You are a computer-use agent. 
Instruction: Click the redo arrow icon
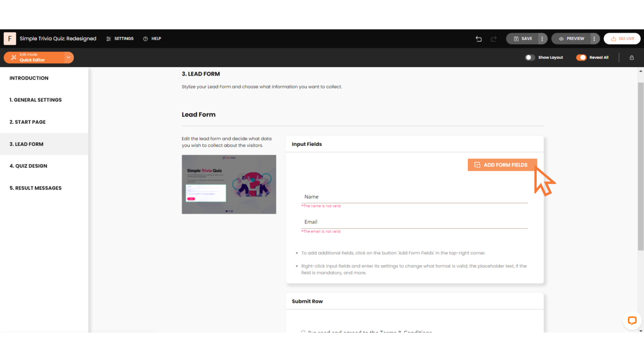(493, 39)
